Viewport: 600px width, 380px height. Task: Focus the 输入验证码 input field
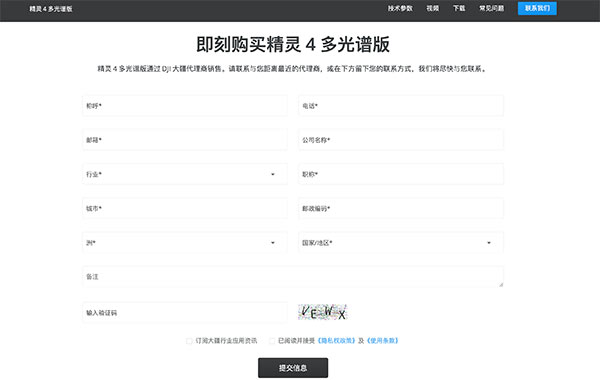click(x=185, y=313)
